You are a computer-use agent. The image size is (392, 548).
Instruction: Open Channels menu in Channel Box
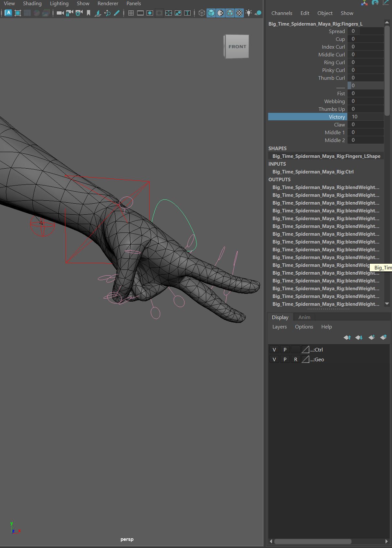click(281, 13)
